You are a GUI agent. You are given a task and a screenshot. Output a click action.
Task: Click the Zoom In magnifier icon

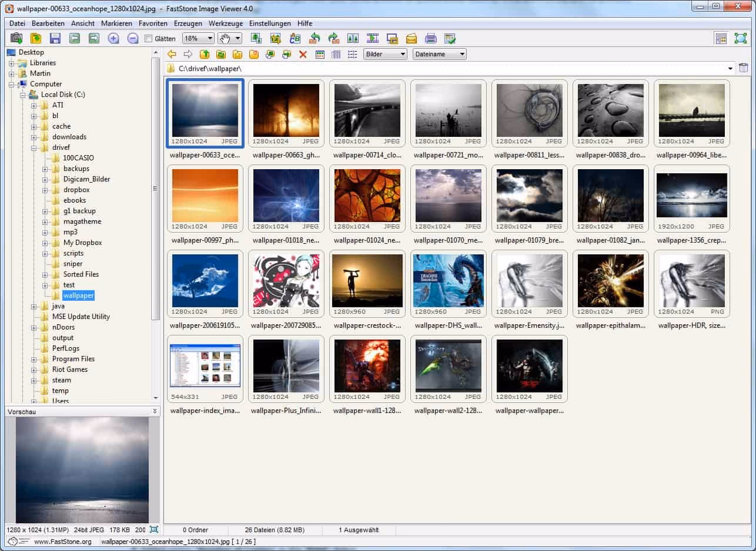(x=113, y=38)
